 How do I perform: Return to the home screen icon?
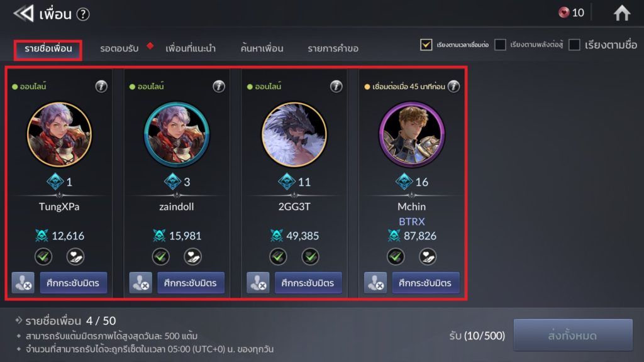(x=622, y=13)
